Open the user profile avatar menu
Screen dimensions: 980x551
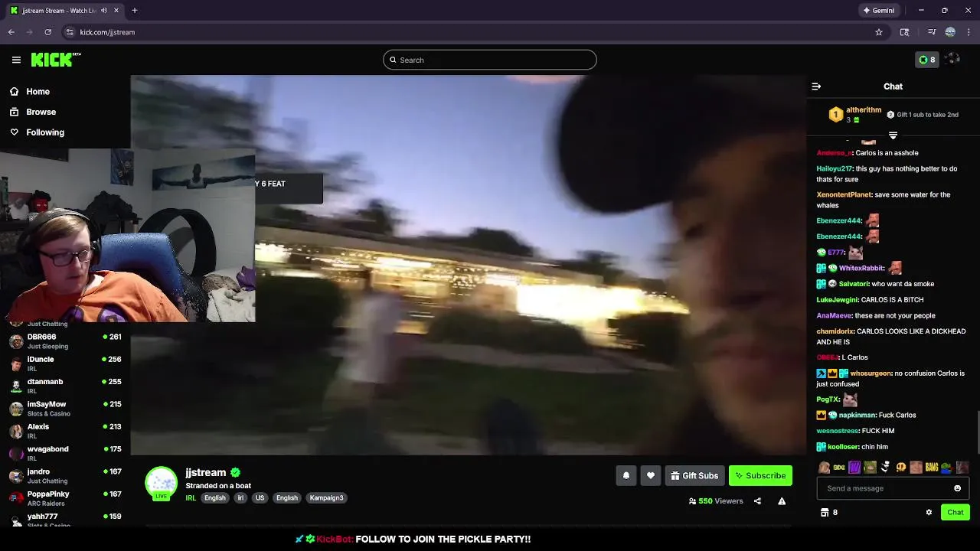coord(952,60)
